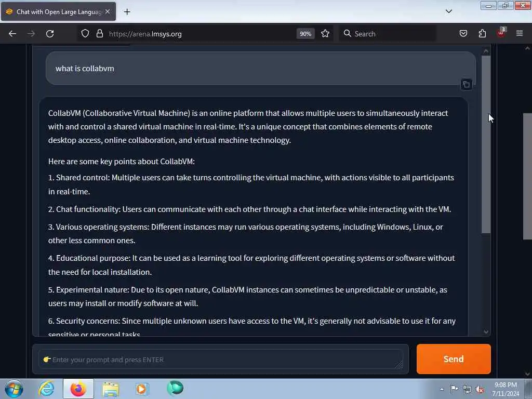Click the '6. Security concerns' list item
This screenshot has height=399, width=532.
(252, 327)
